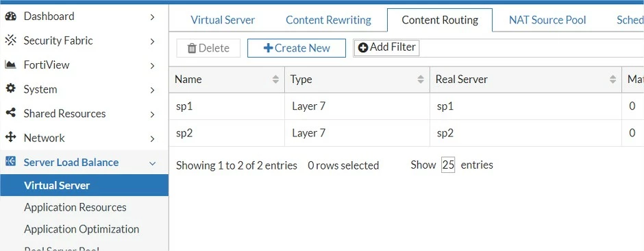Viewport: 644px width, 251px height.
Task: Click the Type column header
Action: coord(357,80)
